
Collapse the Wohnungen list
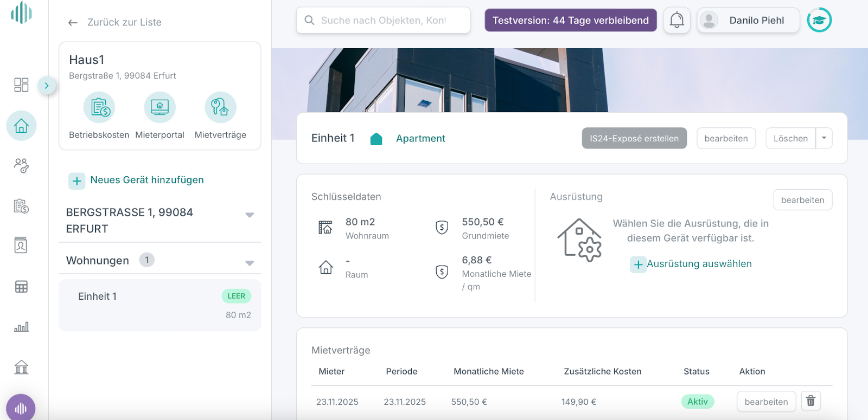pyautogui.click(x=250, y=263)
